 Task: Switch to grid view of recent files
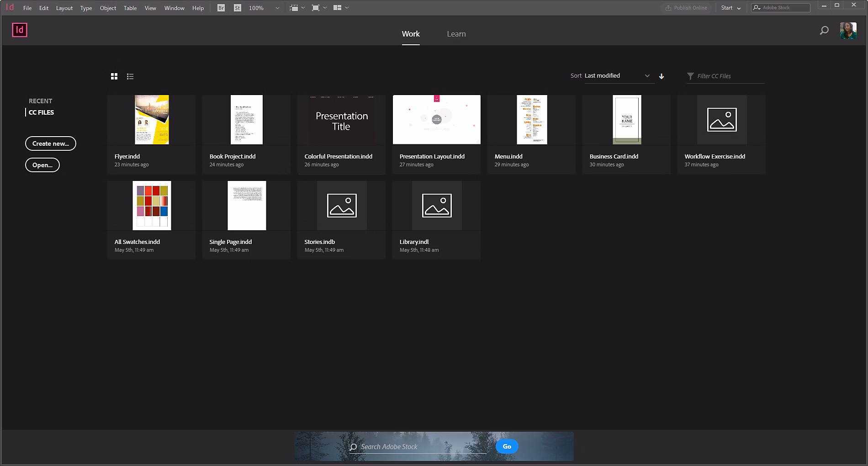[114, 76]
